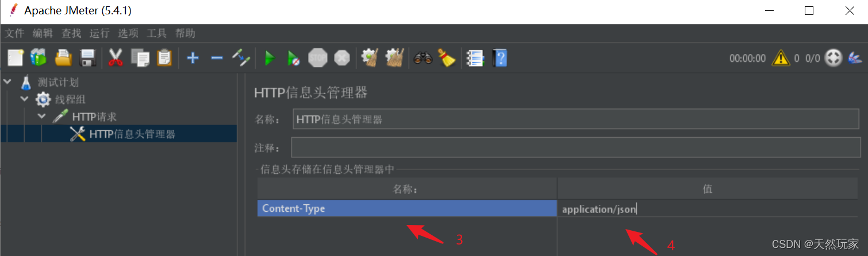Open the Templates icon in toolbar
The image size is (868, 256).
point(39,57)
